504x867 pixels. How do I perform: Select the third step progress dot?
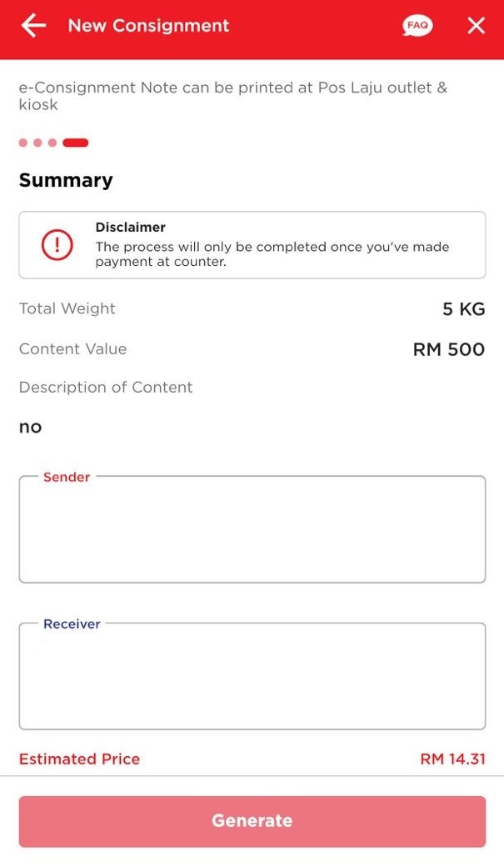[x=52, y=143]
